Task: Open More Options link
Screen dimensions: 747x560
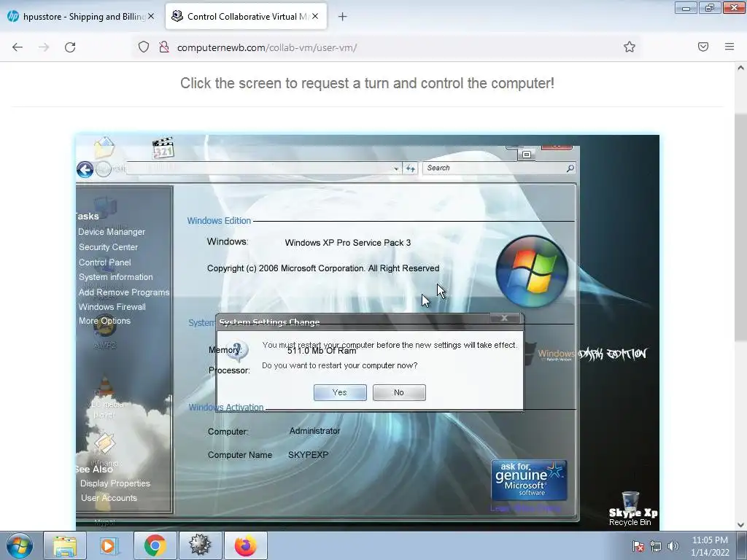Action: coord(104,321)
